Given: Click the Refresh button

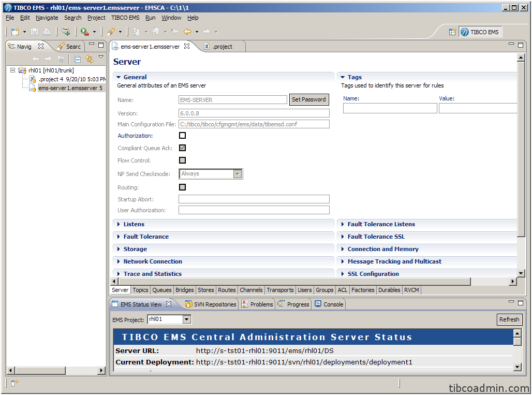Looking at the screenshot, I should 509,319.
